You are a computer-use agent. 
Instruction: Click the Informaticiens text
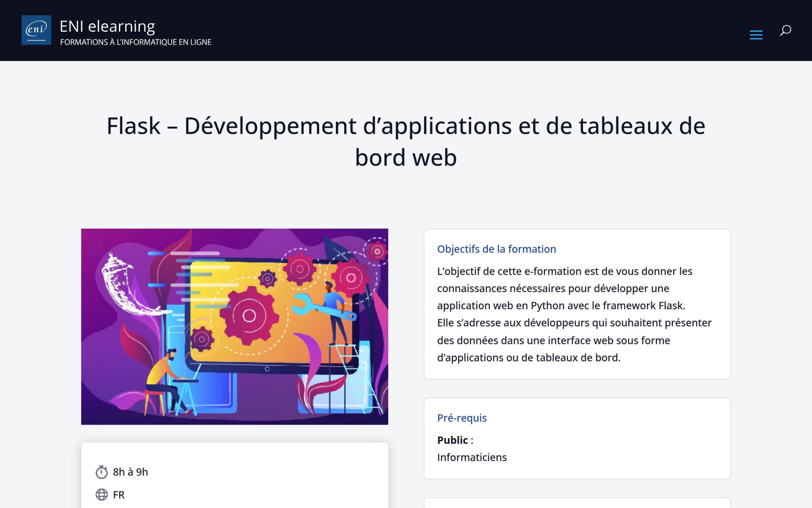point(472,457)
